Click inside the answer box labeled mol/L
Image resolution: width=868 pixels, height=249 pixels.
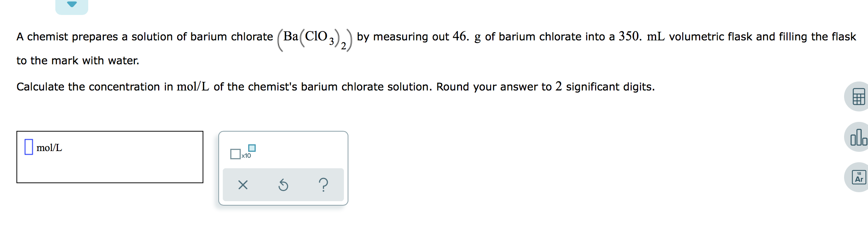pyautogui.click(x=29, y=147)
